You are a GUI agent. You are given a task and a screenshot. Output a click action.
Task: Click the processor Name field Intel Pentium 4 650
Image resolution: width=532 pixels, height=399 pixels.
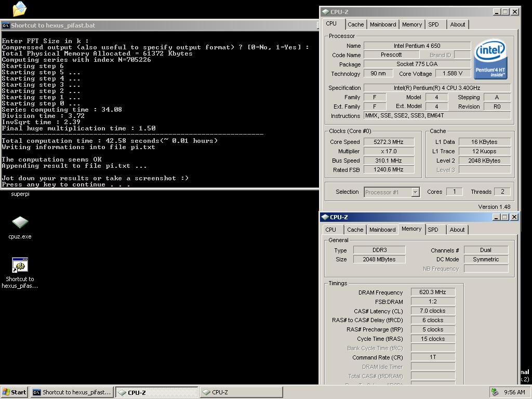click(417, 46)
